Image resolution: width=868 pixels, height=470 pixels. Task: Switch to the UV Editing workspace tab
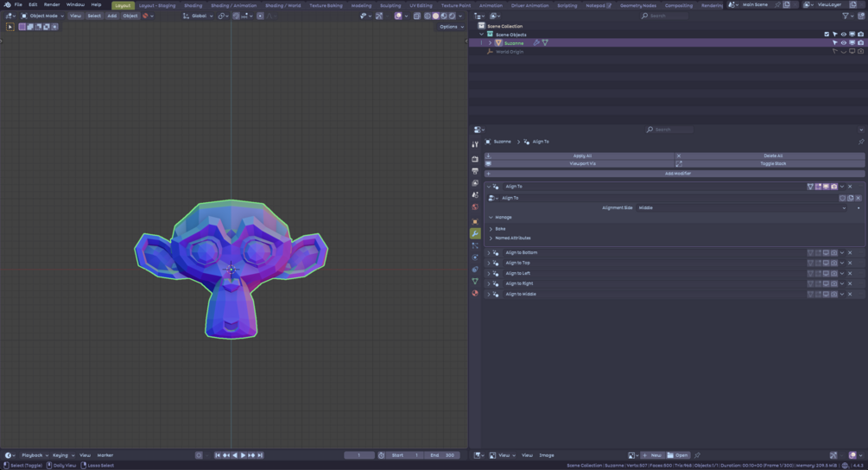click(421, 5)
